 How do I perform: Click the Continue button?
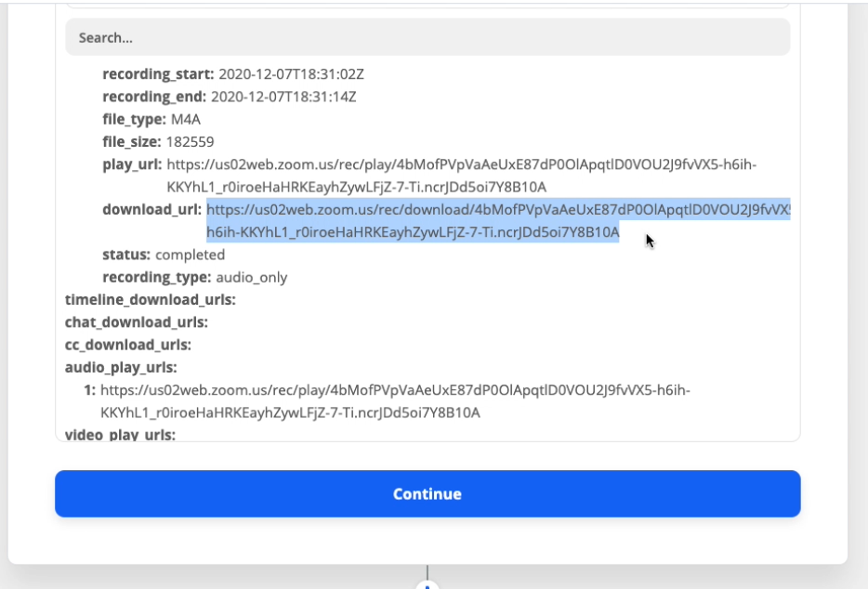427,494
